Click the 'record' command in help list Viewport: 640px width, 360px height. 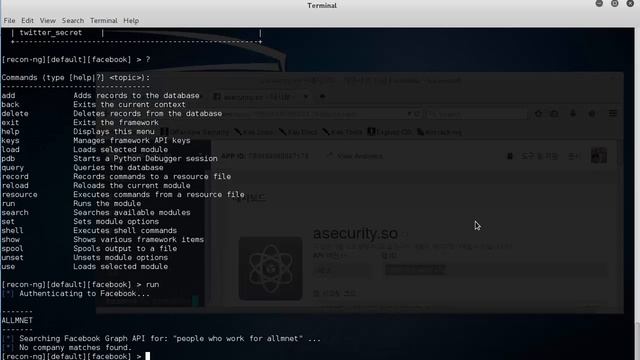(15, 176)
